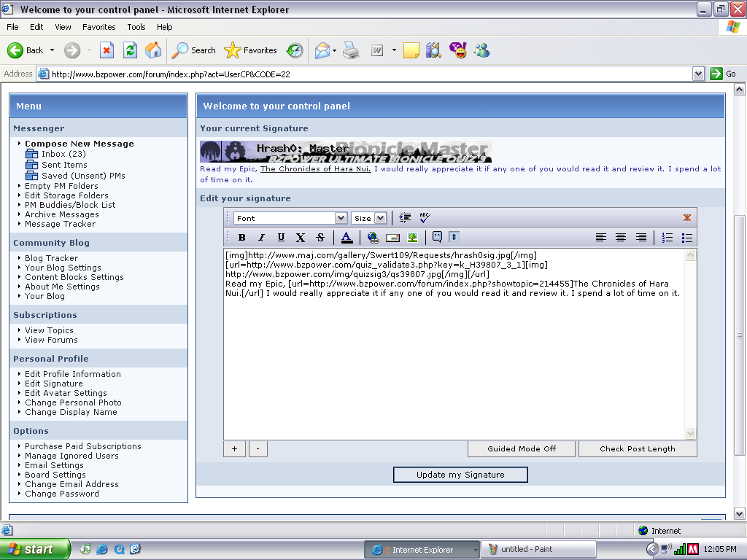Viewport: 747px width, 560px height.
Task: Insert a hyperlink with globe icon
Action: pyautogui.click(x=373, y=237)
